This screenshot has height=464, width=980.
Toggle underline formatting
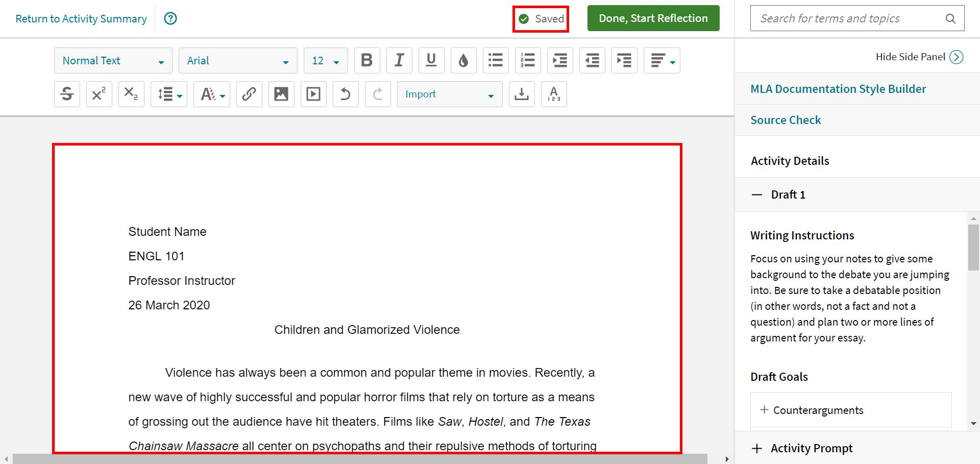[x=431, y=60]
